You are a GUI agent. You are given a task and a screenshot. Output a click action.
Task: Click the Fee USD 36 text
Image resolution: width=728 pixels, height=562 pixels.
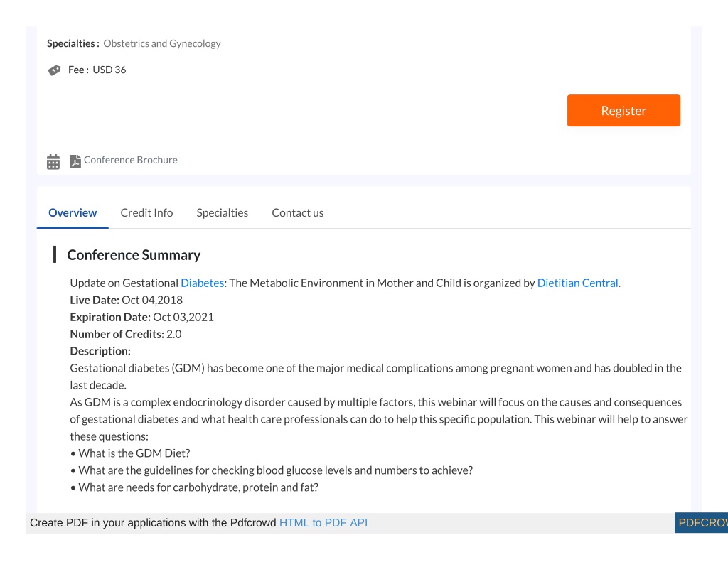[x=97, y=70]
